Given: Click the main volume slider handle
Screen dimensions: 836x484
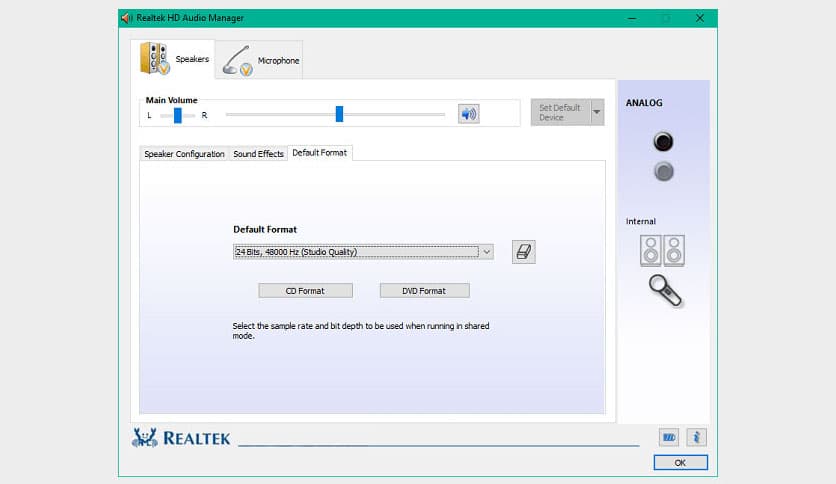Looking at the screenshot, I should (339, 114).
